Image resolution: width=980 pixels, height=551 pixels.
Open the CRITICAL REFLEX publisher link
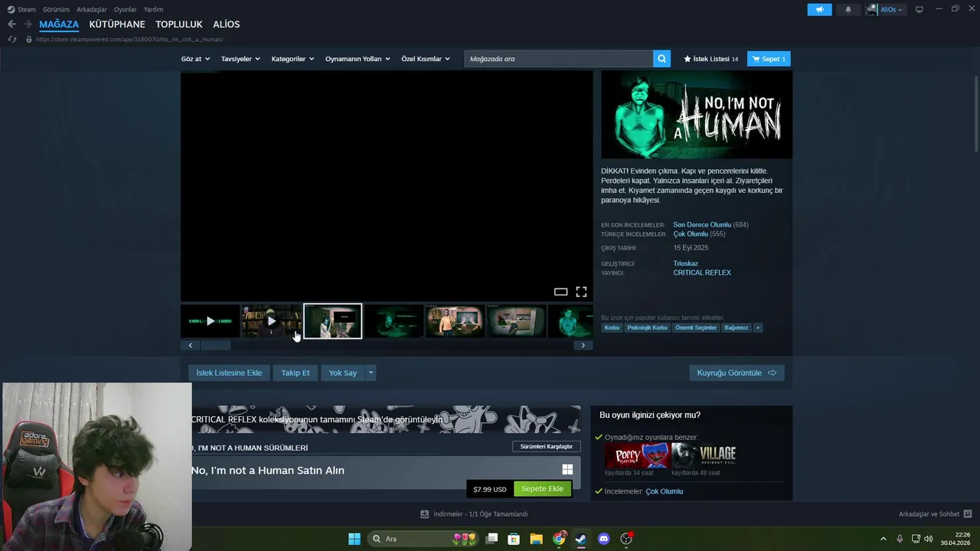pos(702,272)
